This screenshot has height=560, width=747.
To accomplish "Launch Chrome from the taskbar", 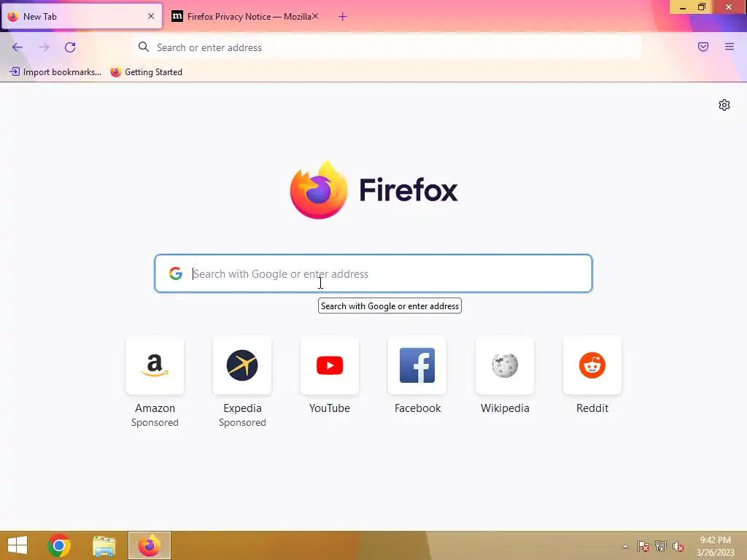I will [59, 545].
